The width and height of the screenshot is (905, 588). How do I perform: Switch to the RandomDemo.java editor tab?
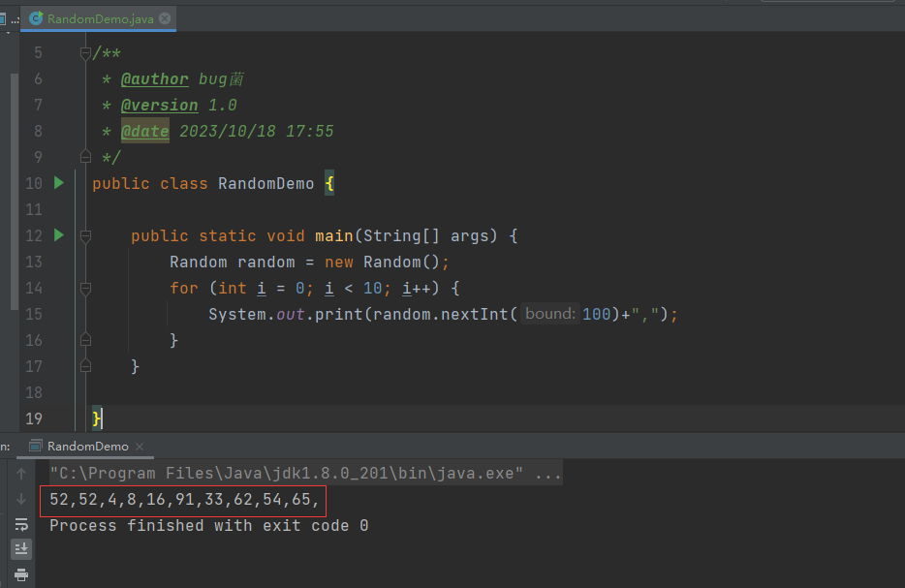pyautogui.click(x=100, y=18)
